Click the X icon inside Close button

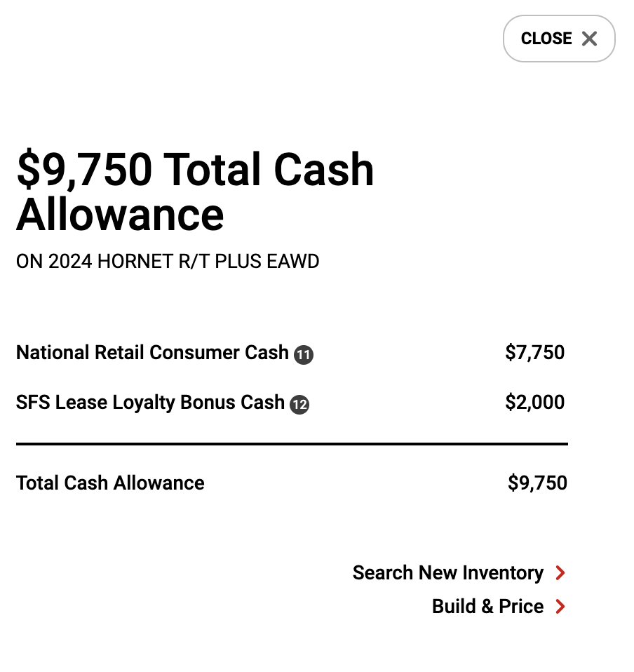[589, 39]
